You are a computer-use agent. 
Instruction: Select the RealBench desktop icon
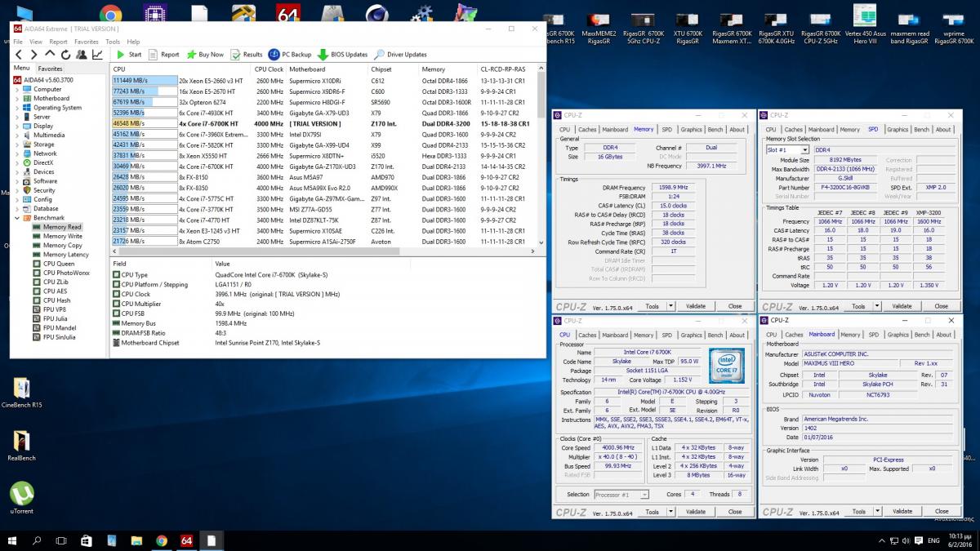tap(22, 446)
